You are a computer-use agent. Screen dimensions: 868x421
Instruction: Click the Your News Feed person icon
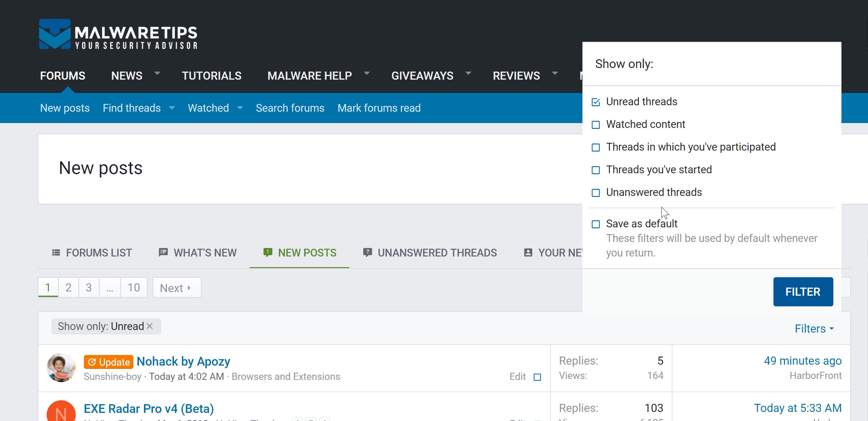click(528, 253)
